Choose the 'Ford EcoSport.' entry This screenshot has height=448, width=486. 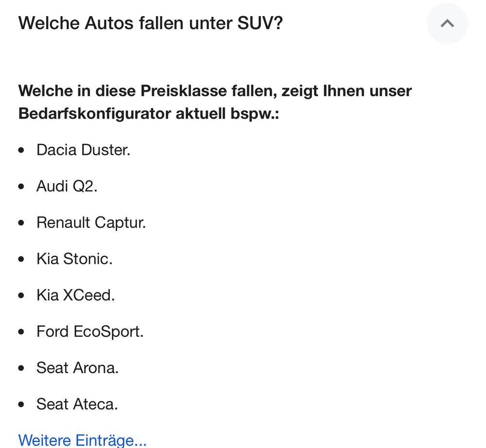point(90,331)
